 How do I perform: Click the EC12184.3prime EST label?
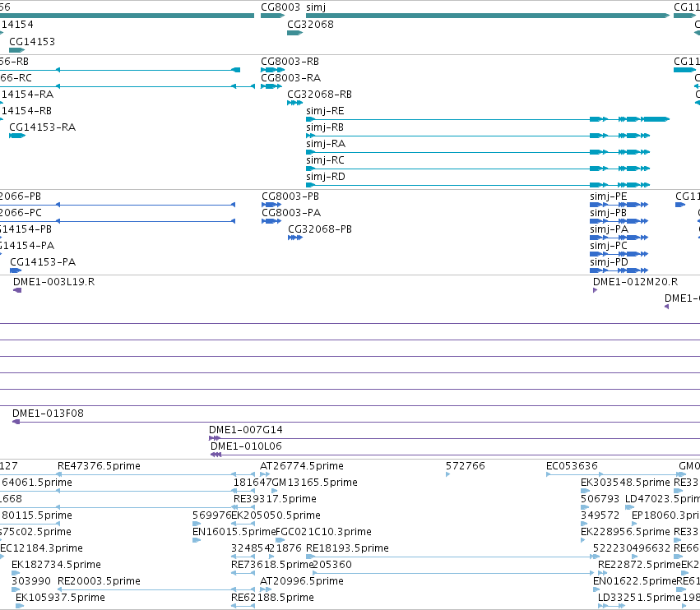(41, 549)
